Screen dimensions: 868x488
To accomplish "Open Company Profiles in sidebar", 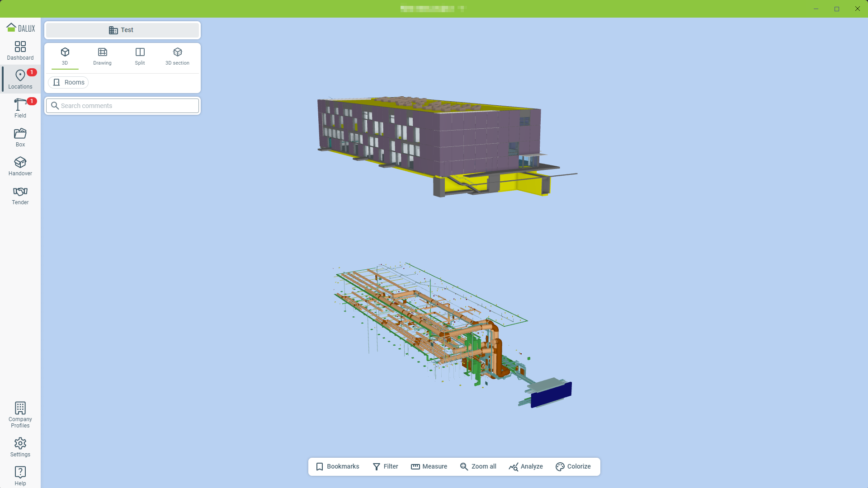I will tap(20, 414).
